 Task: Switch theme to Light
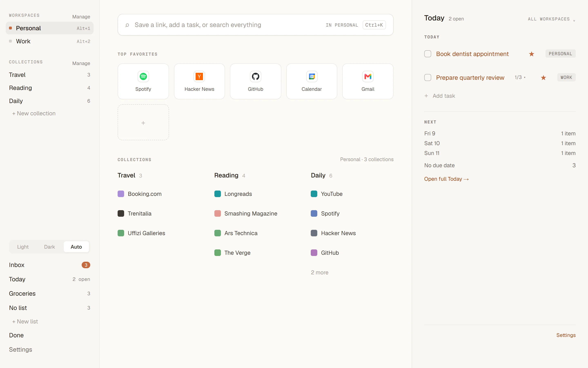(x=23, y=247)
